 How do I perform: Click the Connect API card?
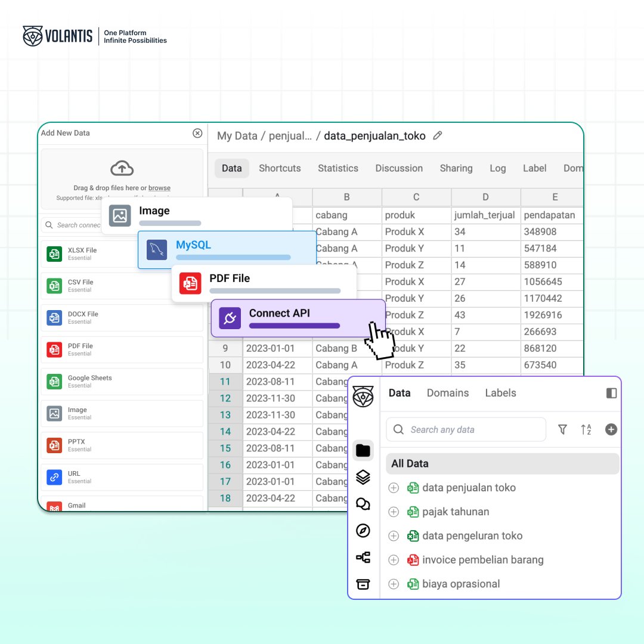(x=298, y=318)
